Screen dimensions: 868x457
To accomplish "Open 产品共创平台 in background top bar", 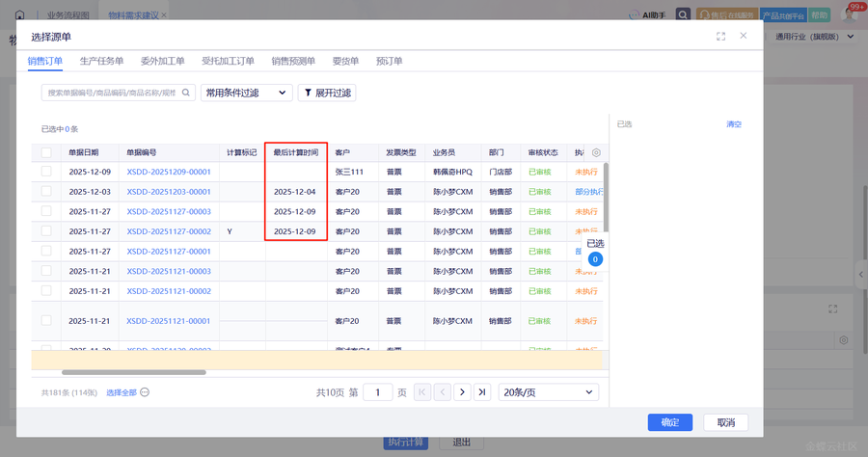I will (x=783, y=14).
